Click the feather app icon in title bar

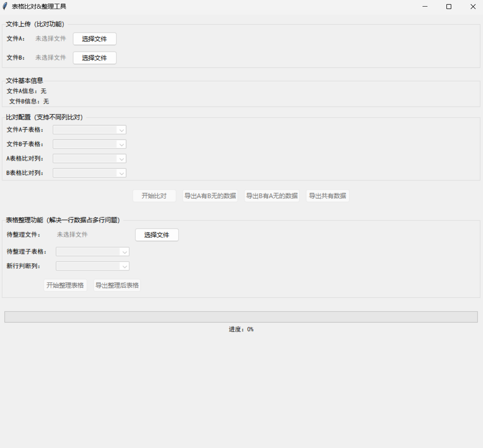click(5, 7)
